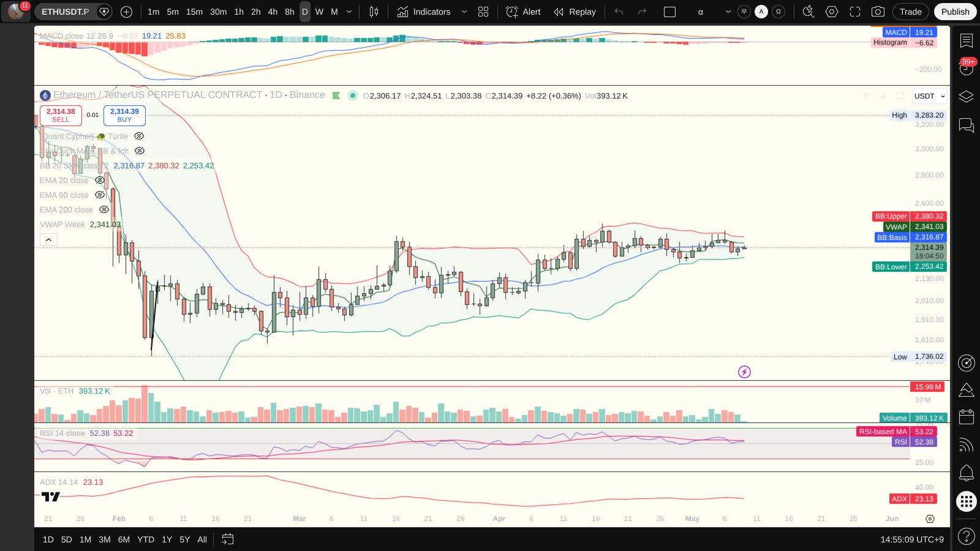Toggle visibility of EMA 60 close indicator
Viewport: 980px width, 551px height.
pyautogui.click(x=99, y=195)
